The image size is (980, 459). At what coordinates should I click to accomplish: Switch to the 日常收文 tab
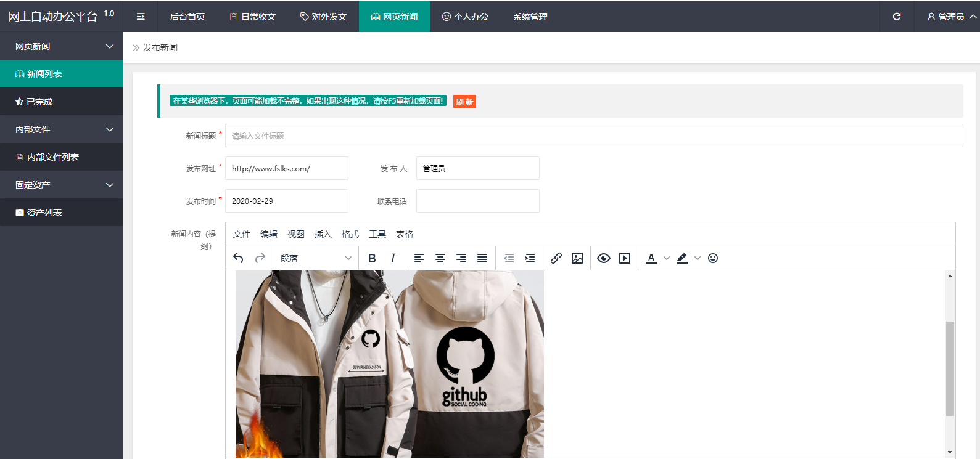[x=253, y=17]
